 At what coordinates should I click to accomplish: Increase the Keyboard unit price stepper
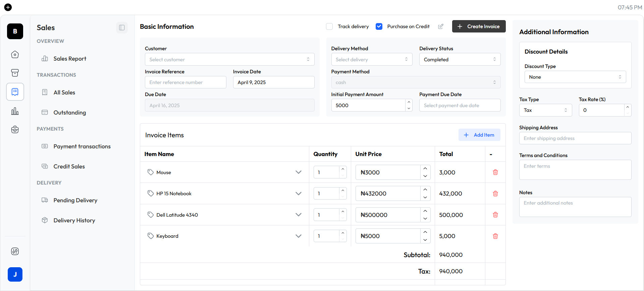click(425, 232)
